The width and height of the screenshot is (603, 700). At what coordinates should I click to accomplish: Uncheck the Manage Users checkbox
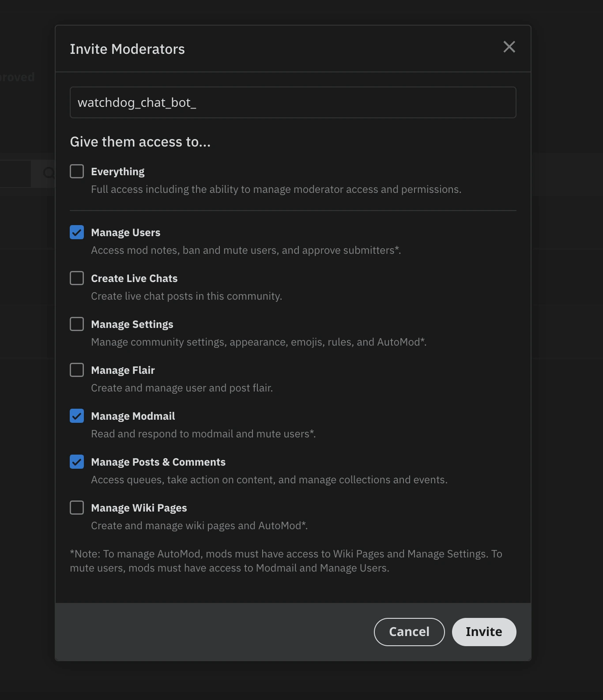77,232
